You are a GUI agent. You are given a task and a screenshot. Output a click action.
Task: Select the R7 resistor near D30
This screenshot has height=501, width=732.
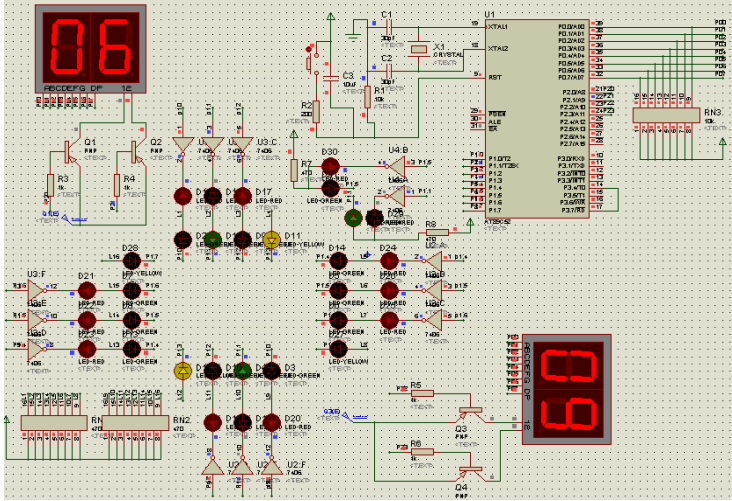click(294, 166)
